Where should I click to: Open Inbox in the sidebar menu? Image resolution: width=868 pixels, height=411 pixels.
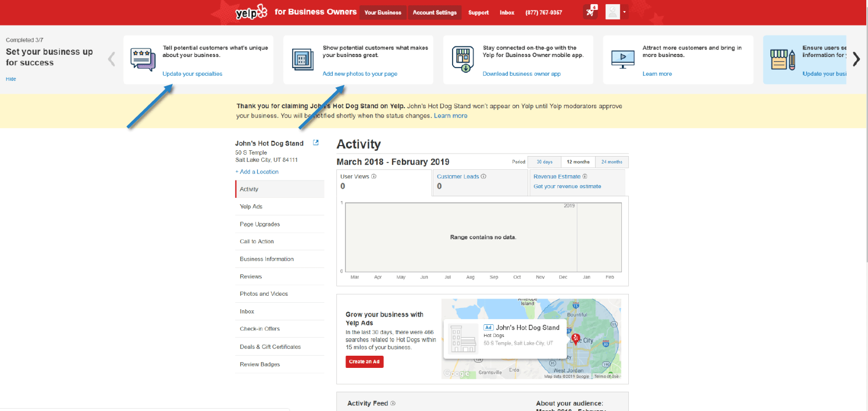click(x=280, y=311)
